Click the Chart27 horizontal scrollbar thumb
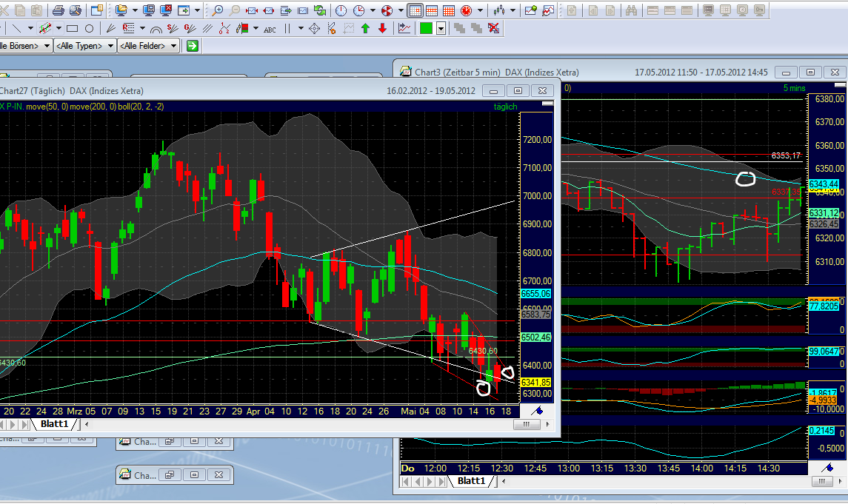Screen dimensions: 848x504 click(527, 425)
